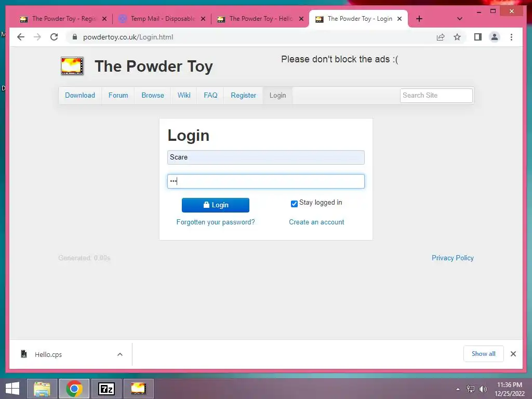This screenshot has height=399, width=532.
Task: Click The Powder Toy heading text
Action: click(x=154, y=66)
